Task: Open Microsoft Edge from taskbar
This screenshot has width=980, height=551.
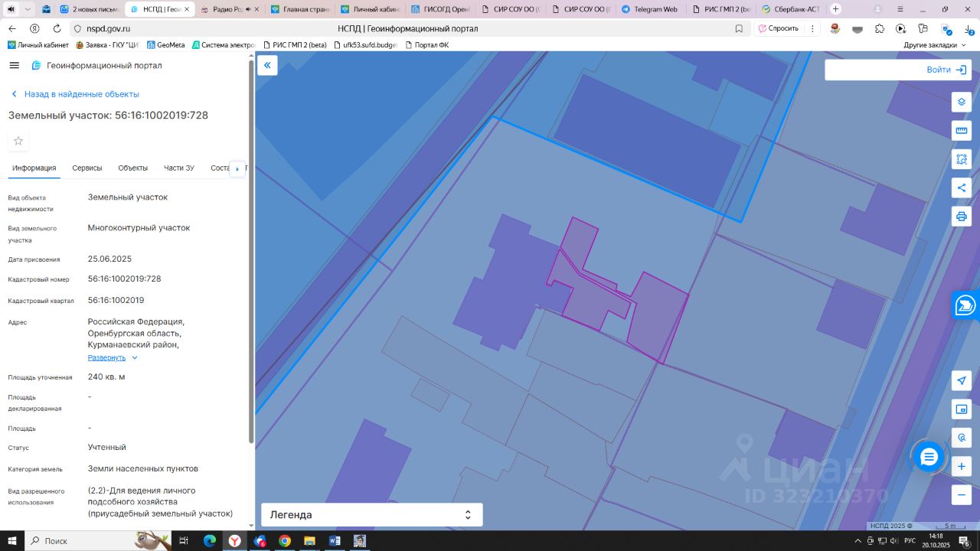Action: point(209,541)
